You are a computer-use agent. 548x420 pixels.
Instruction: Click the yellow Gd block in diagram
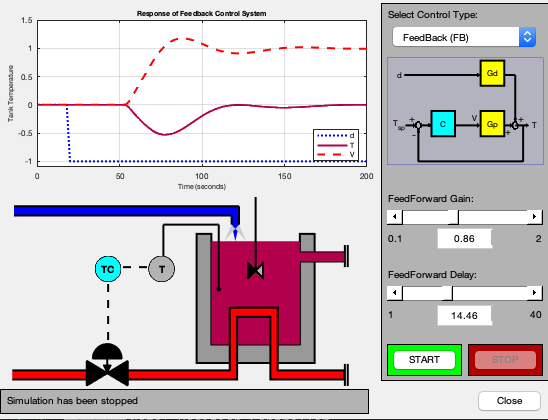(492, 73)
